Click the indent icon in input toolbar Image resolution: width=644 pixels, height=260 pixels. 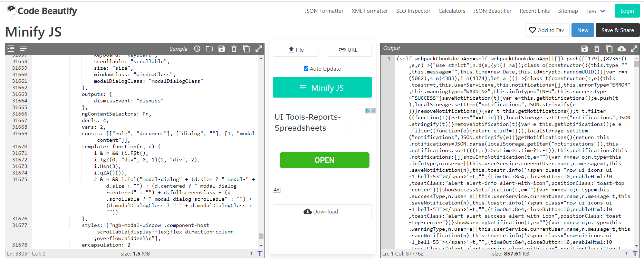click(11, 49)
